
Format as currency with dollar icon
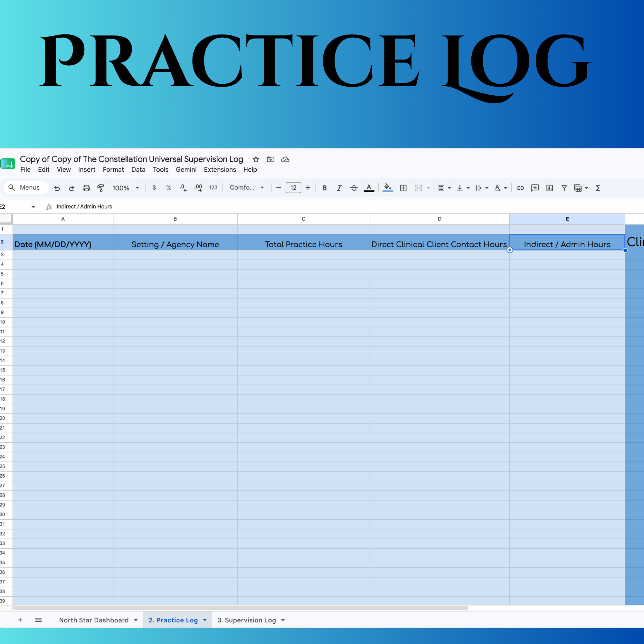tap(154, 188)
